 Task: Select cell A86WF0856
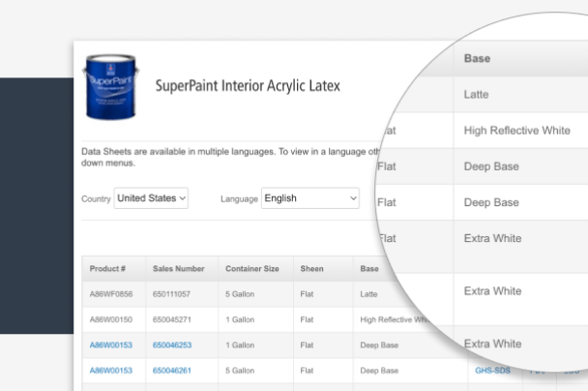[111, 294]
